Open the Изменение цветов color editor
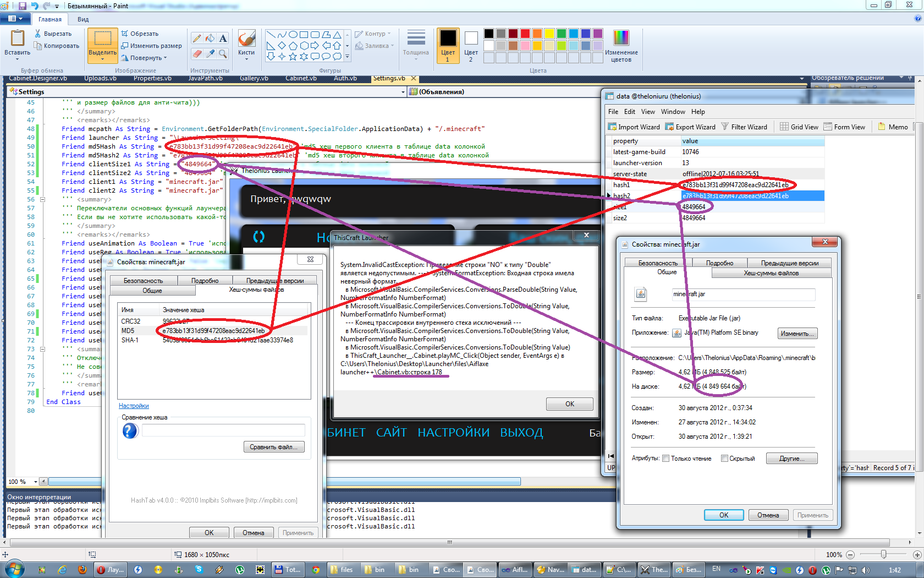Viewport: 924px width, 578px height. click(x=621, y=46)
